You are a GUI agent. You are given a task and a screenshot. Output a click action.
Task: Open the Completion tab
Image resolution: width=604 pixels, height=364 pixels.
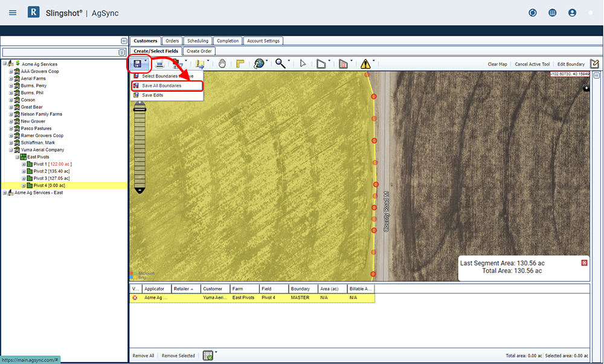228,41
